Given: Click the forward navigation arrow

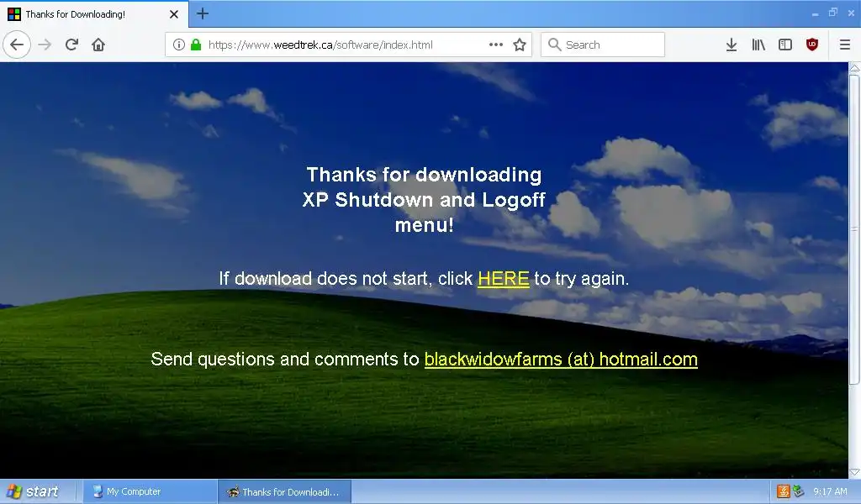Looking at the screenshot, I should 45,45.
